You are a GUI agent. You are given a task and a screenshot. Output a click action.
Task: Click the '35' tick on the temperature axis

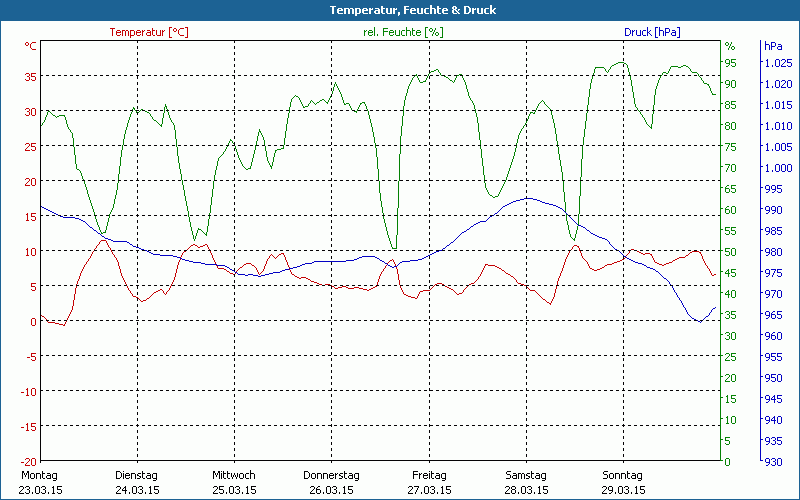(x=31, y=77)
